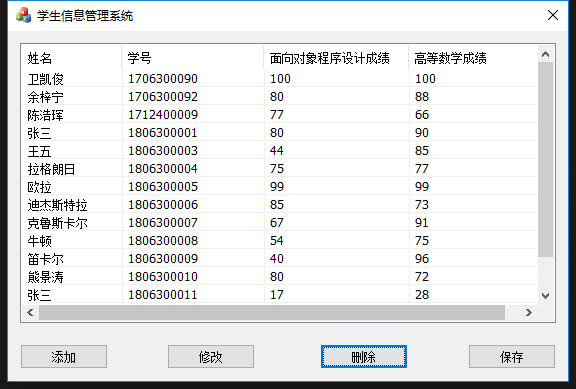The height and width of the screenshot is (389, 576).
Task: Select the row named 克鲁斯卡尔
Action: (x=280, y=223)
